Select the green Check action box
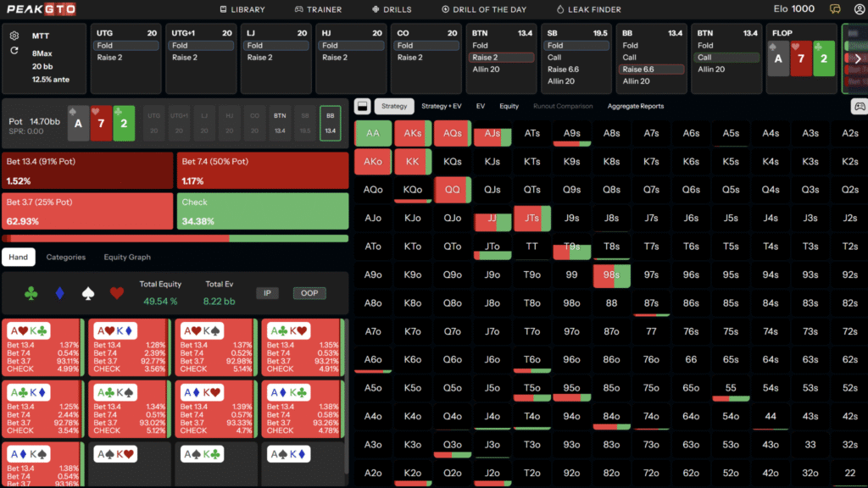The image size is (868, 488). coord(264,211)
